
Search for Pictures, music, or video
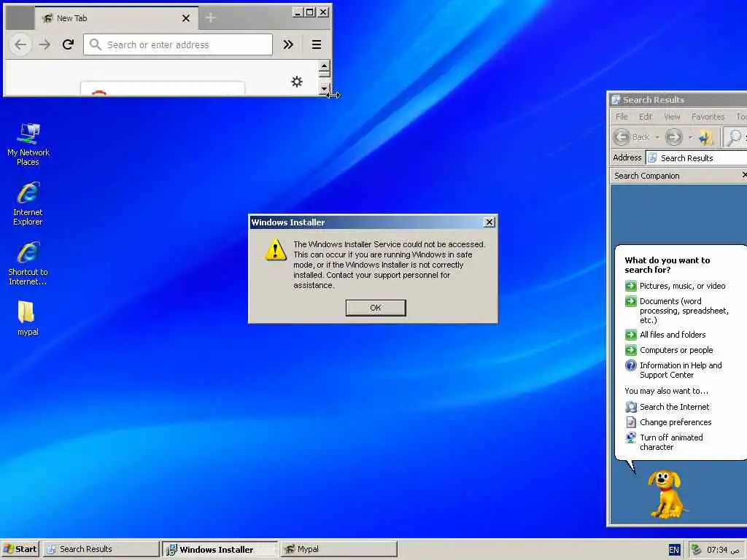(675, 286)
